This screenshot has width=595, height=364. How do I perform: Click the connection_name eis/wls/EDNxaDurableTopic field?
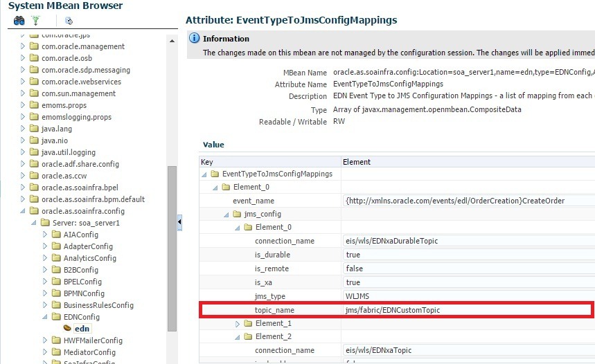pos(468,241)
